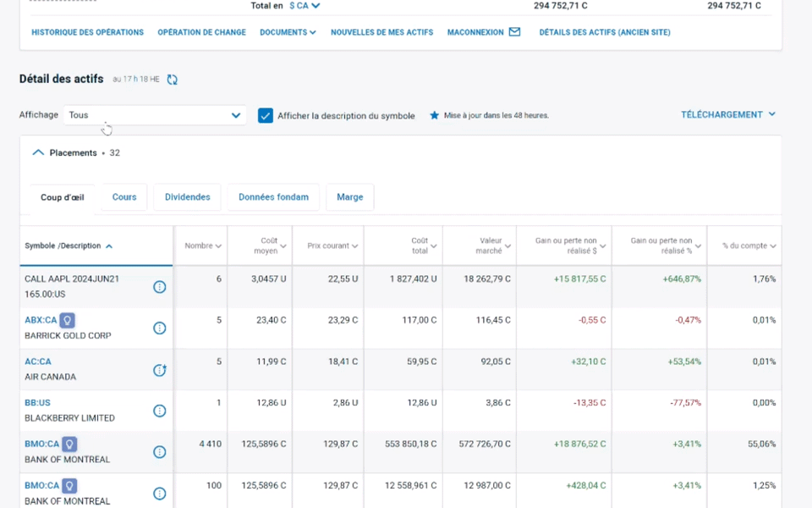Click the lightbulb badge beside first BMO:CA
The width and height of the screenshot is (812, 508).
tap(69, 444)
